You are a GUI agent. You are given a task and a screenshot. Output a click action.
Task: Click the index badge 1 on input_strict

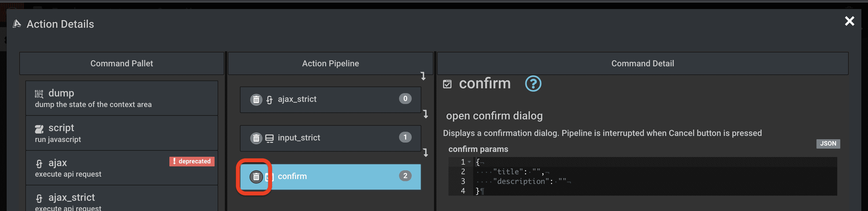[x=405, y=137]
